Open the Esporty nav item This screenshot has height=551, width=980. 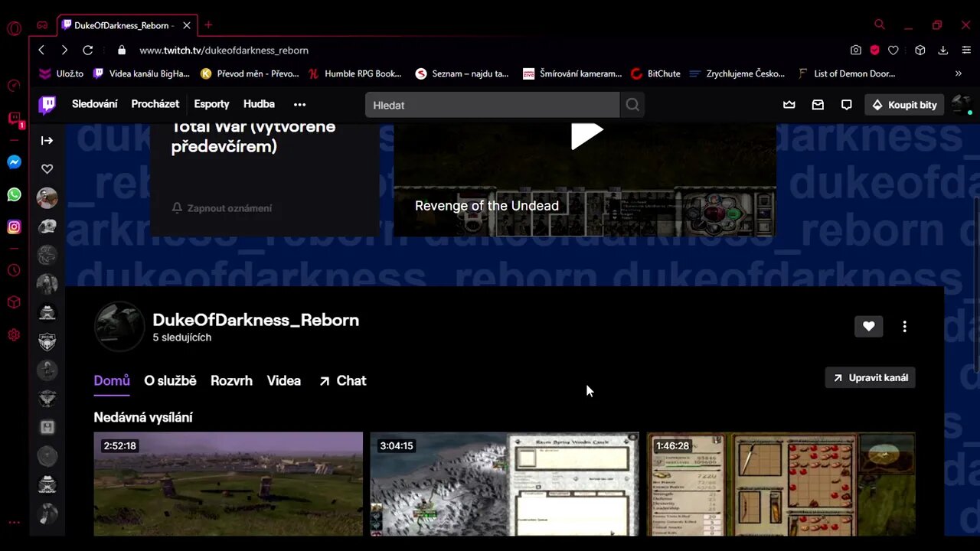click(211, 104)
